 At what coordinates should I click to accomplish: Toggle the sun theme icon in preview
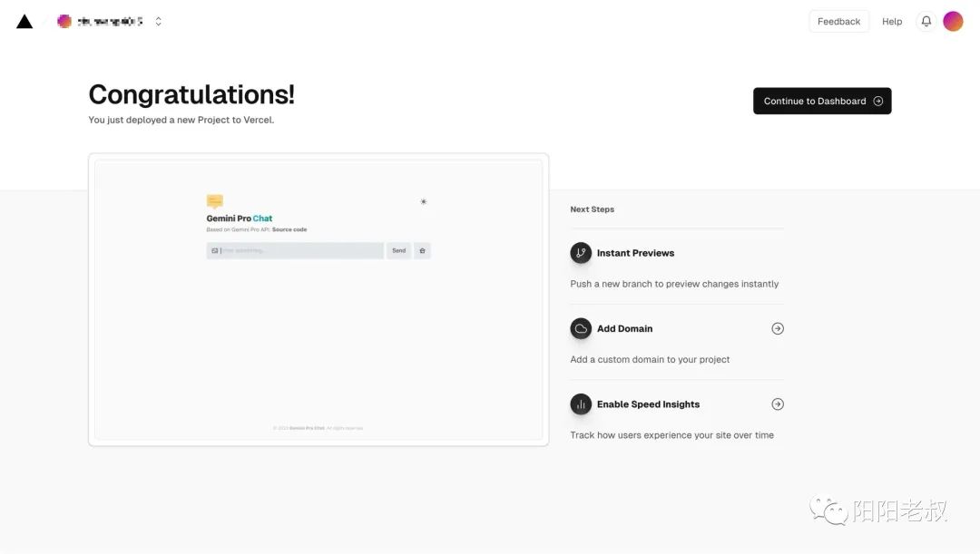[423, 201]
